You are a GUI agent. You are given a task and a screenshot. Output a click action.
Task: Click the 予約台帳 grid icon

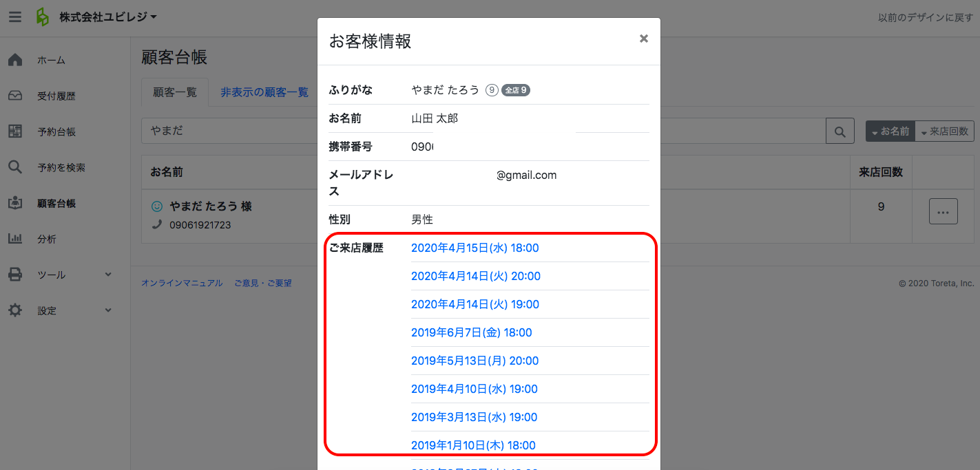pyautogui.click(x=15, y=131)
